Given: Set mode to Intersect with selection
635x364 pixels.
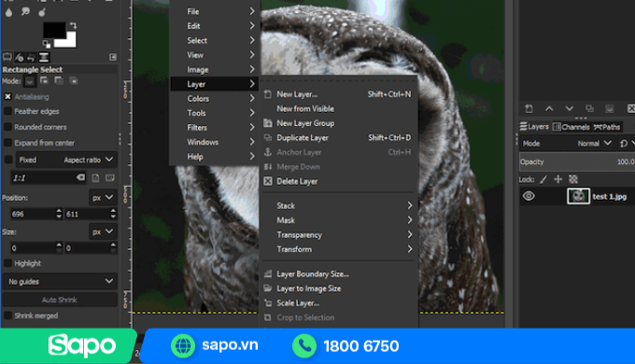Looking at the screenshot, I should click(73, 80).
